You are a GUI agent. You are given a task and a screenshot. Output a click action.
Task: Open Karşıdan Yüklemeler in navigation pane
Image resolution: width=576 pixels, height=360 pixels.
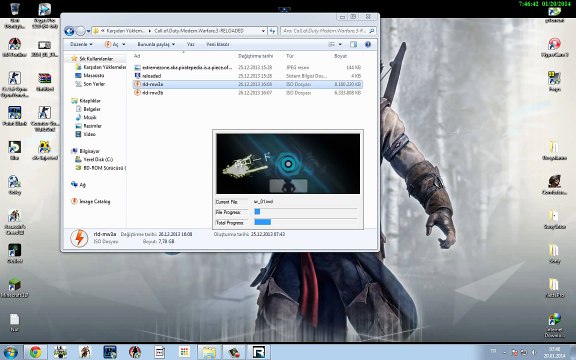(100, 67)
